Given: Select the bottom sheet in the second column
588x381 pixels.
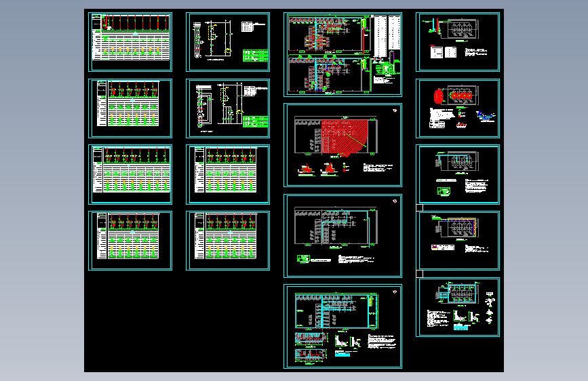Looking at the screenshot, I should click(228, 241).
